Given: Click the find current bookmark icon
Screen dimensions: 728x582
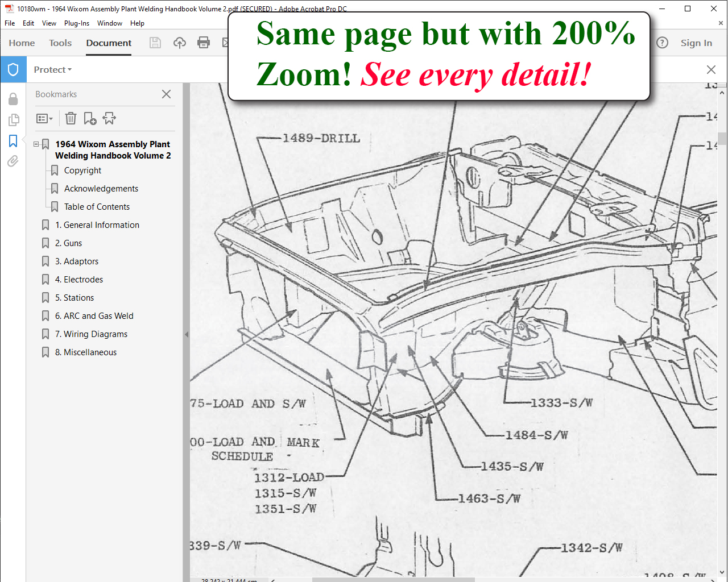Looking at the screenshot, I should (x=109, y=118).
